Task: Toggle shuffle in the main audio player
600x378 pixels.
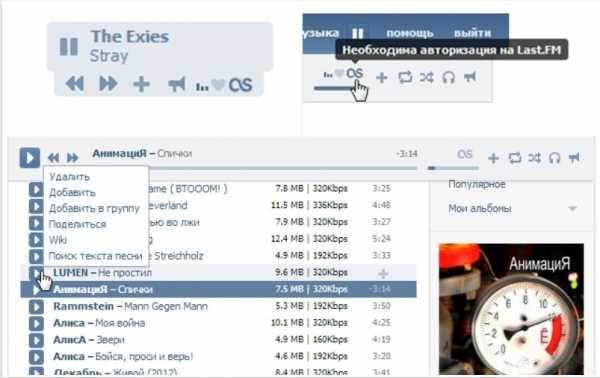Action: [x=535, y=158]
